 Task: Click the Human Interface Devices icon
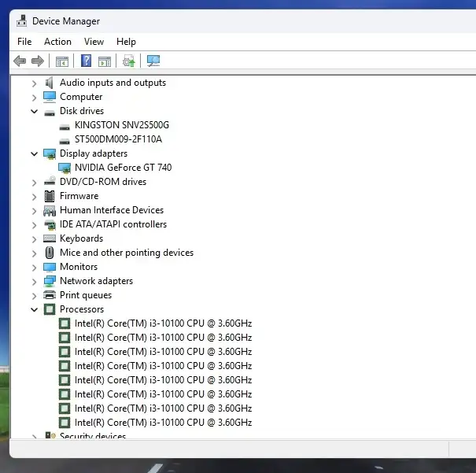tap(50, 210)
